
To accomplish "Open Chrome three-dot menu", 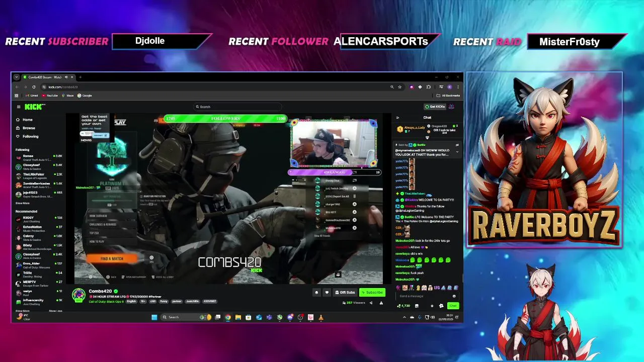I will click(x=458, y=87).
